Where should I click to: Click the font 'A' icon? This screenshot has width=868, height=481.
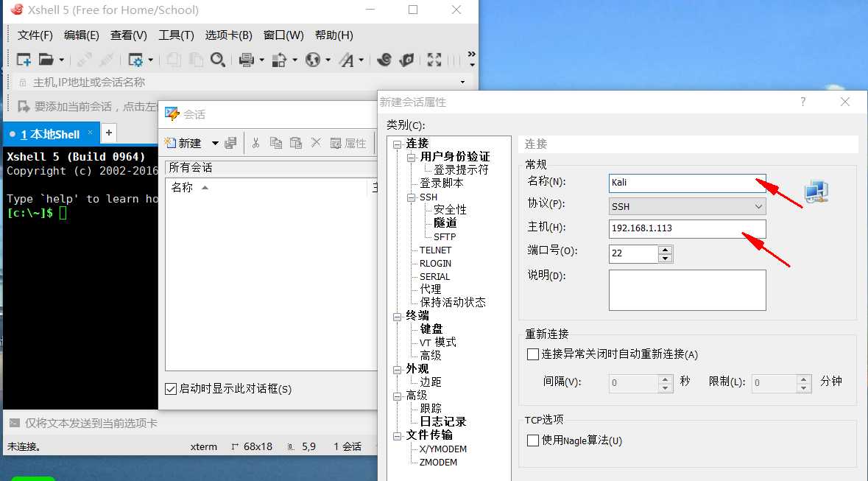[x=347, y=59]
